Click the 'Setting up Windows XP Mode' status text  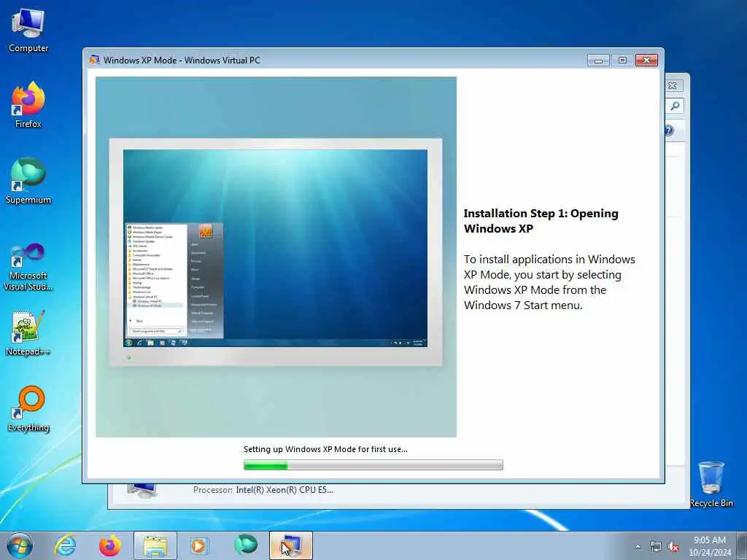pos(325,449)
